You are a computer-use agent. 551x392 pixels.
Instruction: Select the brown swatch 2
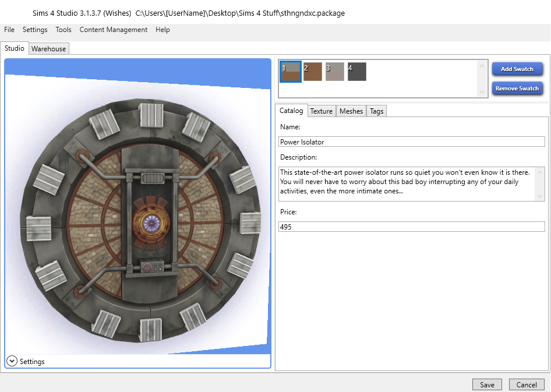tap(313, 72)
